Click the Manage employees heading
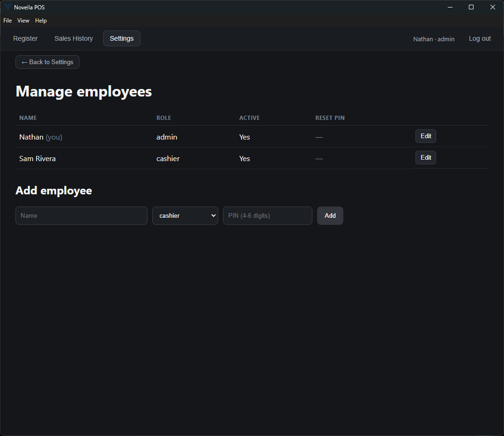 coord(83,92)
